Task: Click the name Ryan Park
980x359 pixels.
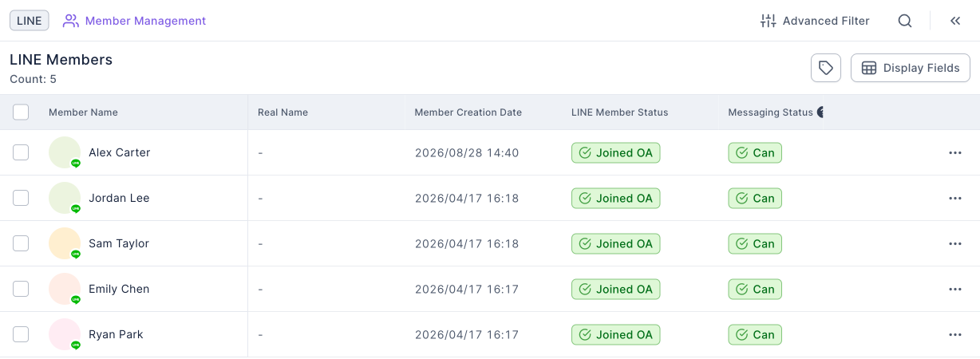Action: point(116,334)
